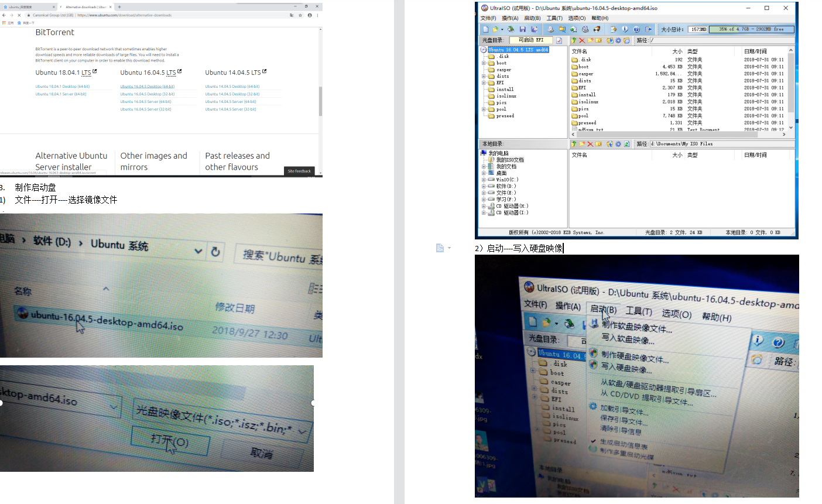Image resolution: width=822 pixels, height=504 pixels.
Task: Click the boot properties checkmark icon beside 可启动 EFI
Action: pyautogui.click(x=559, y=40)
